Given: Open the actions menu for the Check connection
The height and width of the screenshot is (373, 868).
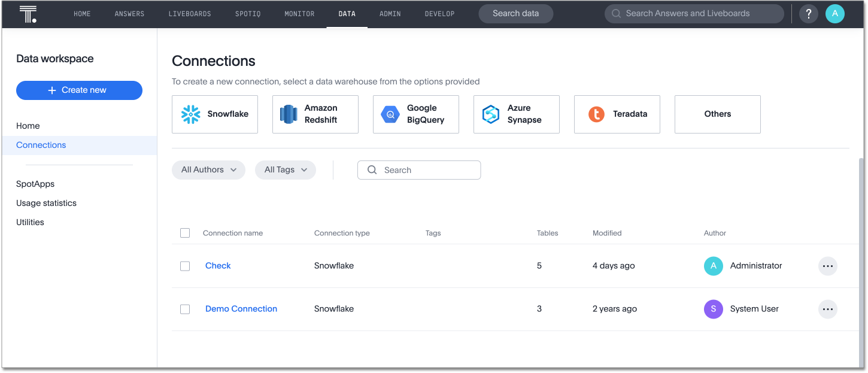Looking at the screenshot, I should (828, 266).
